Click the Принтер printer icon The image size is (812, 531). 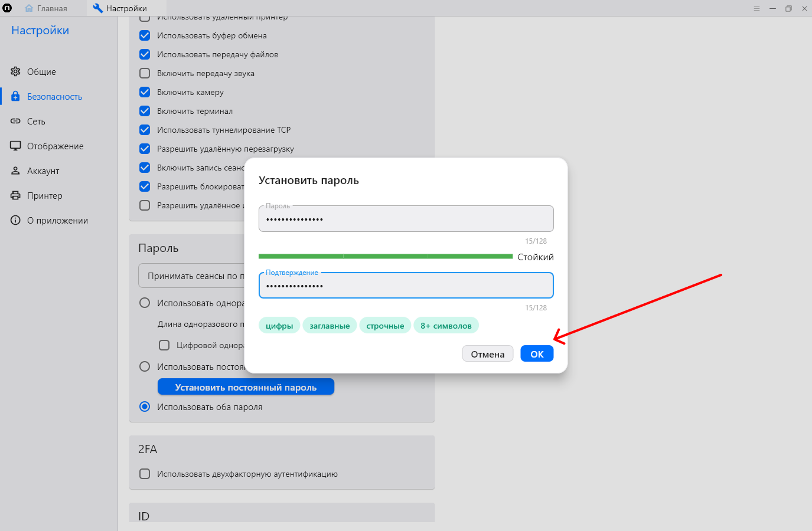(x=15, y=196)
